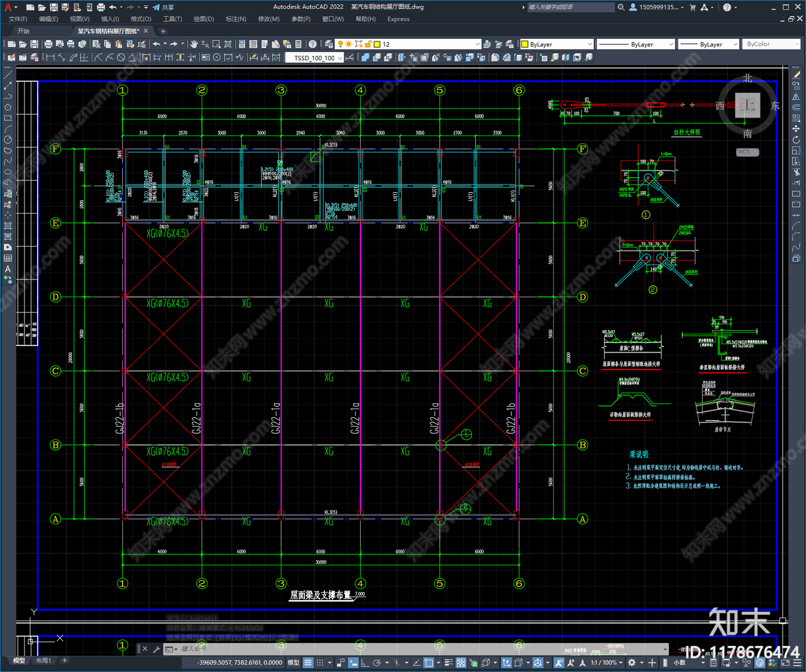Toggle snap mode in status bar

(320, 662)
